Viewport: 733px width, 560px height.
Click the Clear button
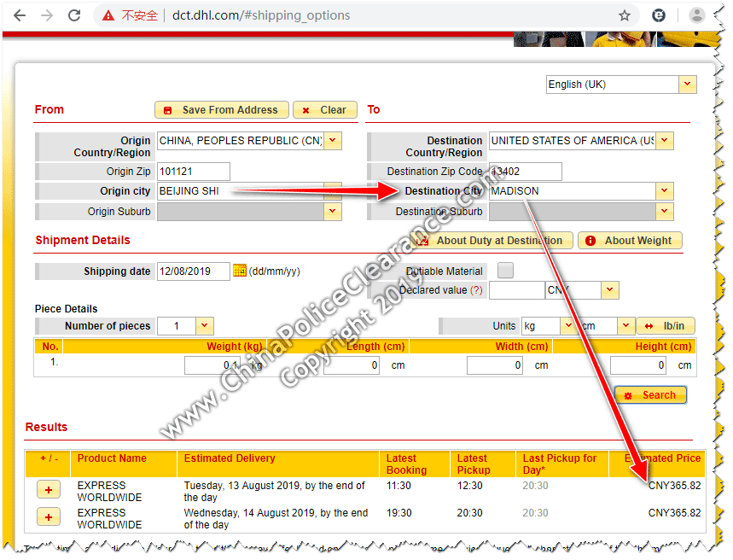point(325,110)
